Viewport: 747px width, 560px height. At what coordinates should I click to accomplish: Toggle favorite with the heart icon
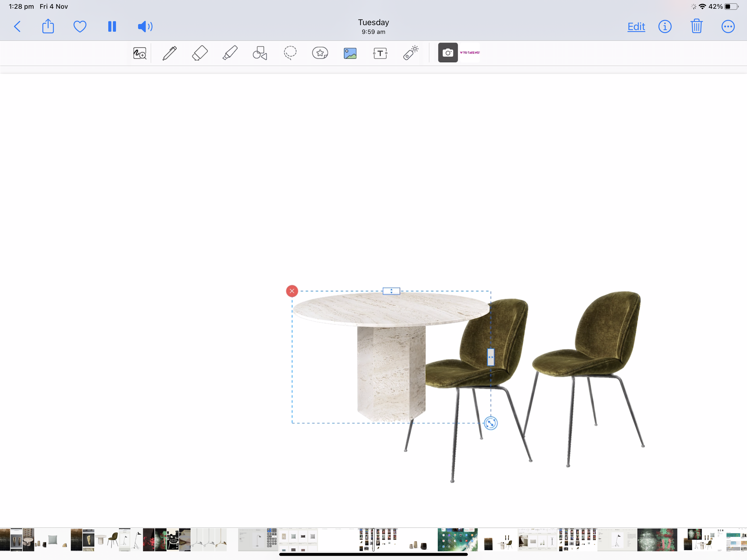tap(80, 27)
